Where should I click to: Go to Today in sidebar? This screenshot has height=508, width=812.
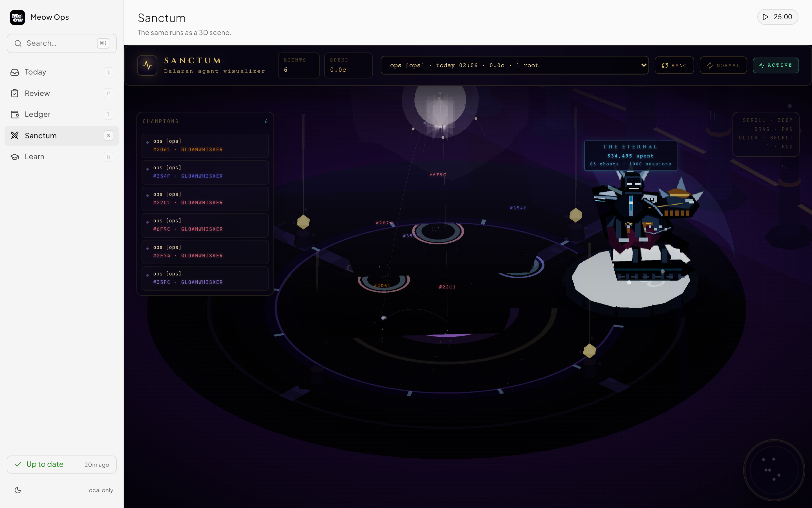[x=62, y=72]
